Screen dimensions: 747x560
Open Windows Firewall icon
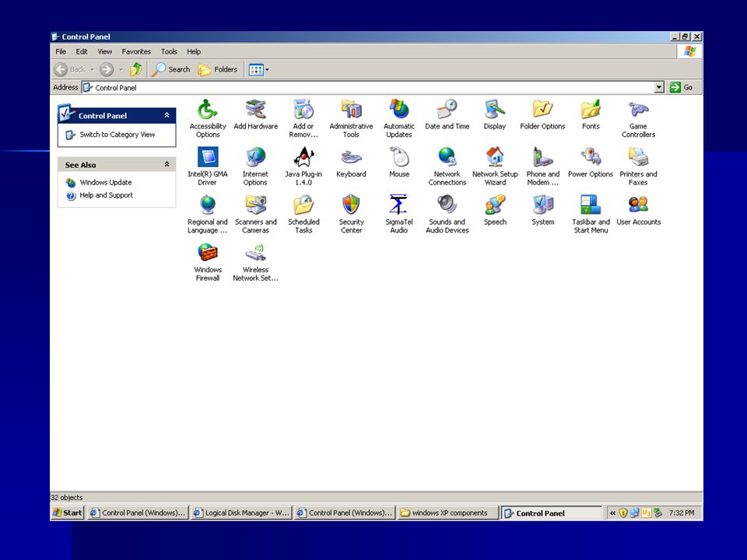[x=208, y=262]
